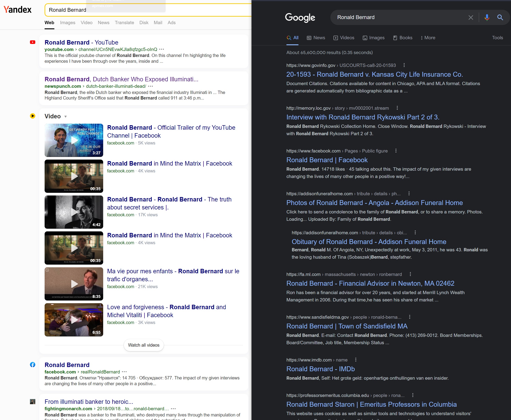This screenshot has height=420, width=511.
Task: Click the Facebook favicon beside the realRonaldBernard result
Action: [32, 365]
